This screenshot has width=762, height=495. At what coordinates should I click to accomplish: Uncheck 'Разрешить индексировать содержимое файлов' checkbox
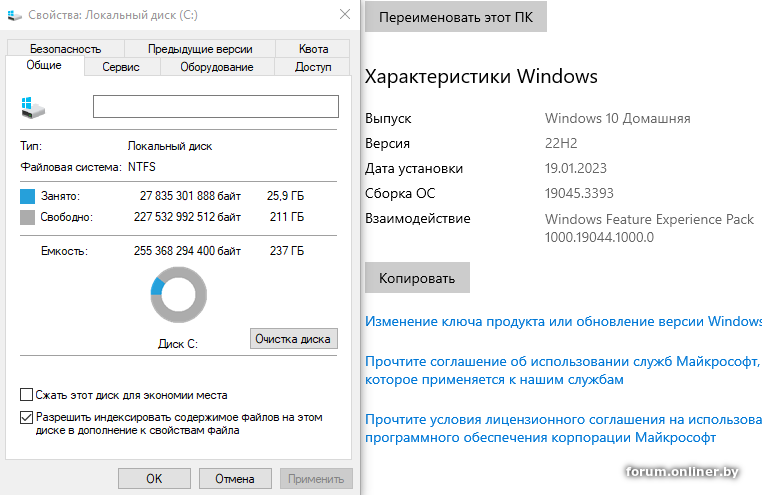click(26, 417)
